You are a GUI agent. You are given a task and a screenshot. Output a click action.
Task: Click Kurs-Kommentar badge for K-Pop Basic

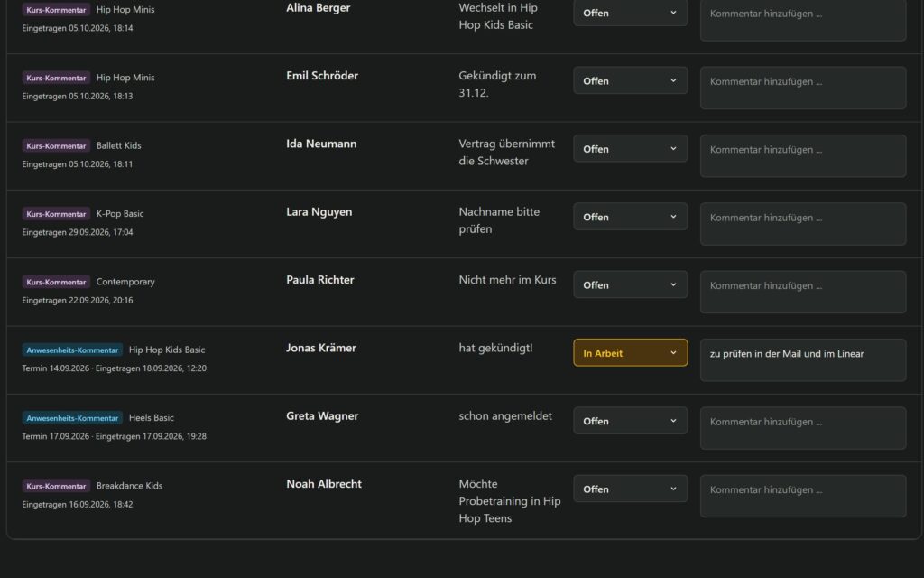(56, 214)
